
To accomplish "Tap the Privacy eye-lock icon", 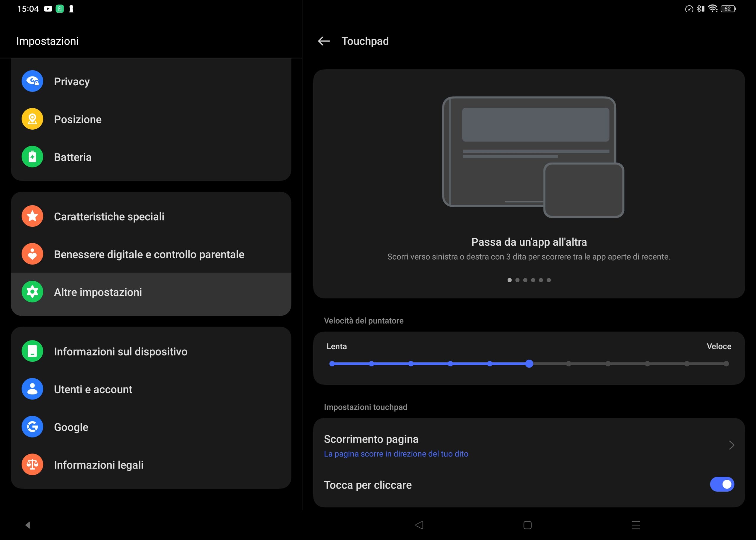I will point(32,81).
